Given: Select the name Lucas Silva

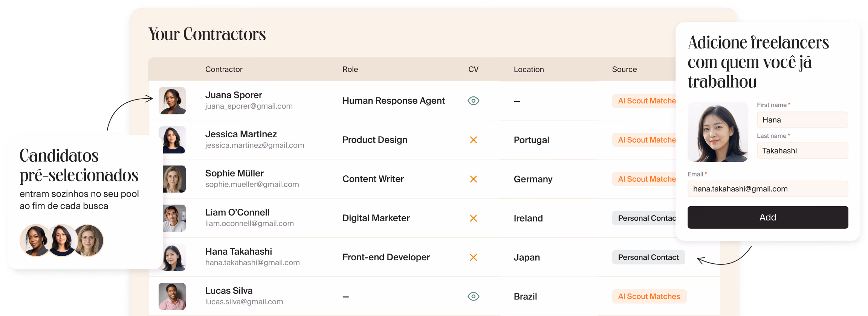Looking at the screenshot, I should (x=229, y=291).
